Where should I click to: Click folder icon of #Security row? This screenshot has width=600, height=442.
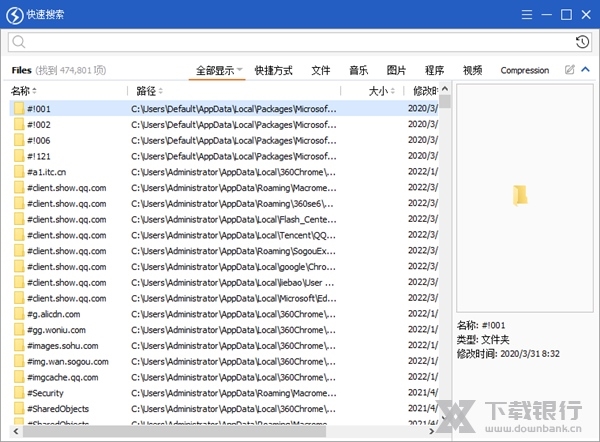click(19, 393)
